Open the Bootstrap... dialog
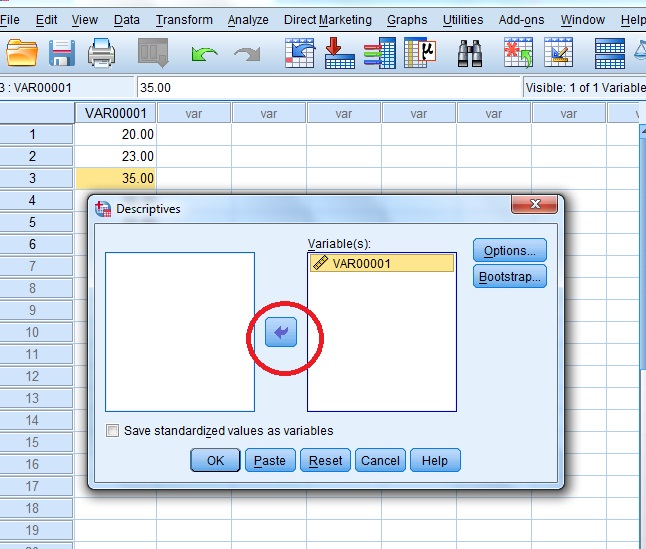 pos(510,276)
